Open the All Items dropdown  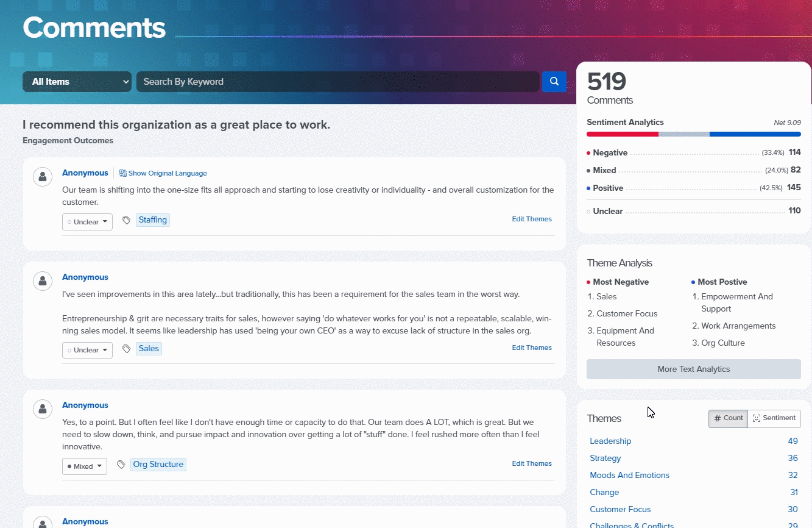click(x=77, y=82)
